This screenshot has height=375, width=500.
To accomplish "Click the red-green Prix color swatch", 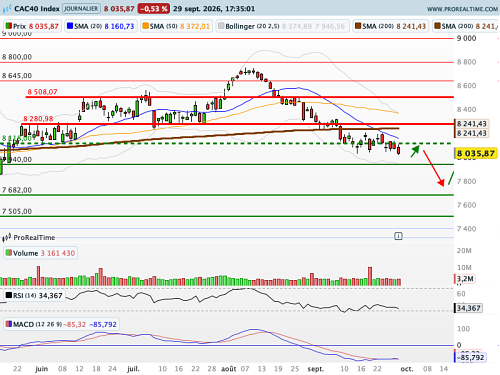I will [x=9, y=26].
